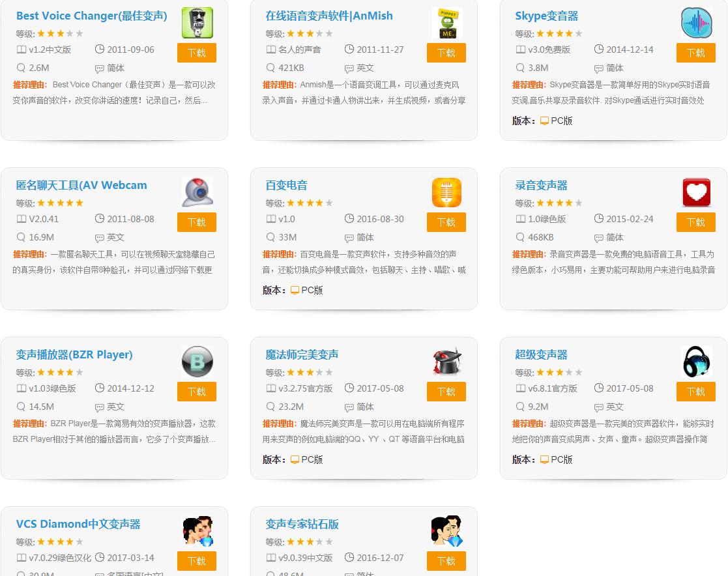Image resolution: width=728 pixels, height=576 pixels.
Task: Click the date 2016-08-30 on 百变电音
Action: [x=380, y=219]
